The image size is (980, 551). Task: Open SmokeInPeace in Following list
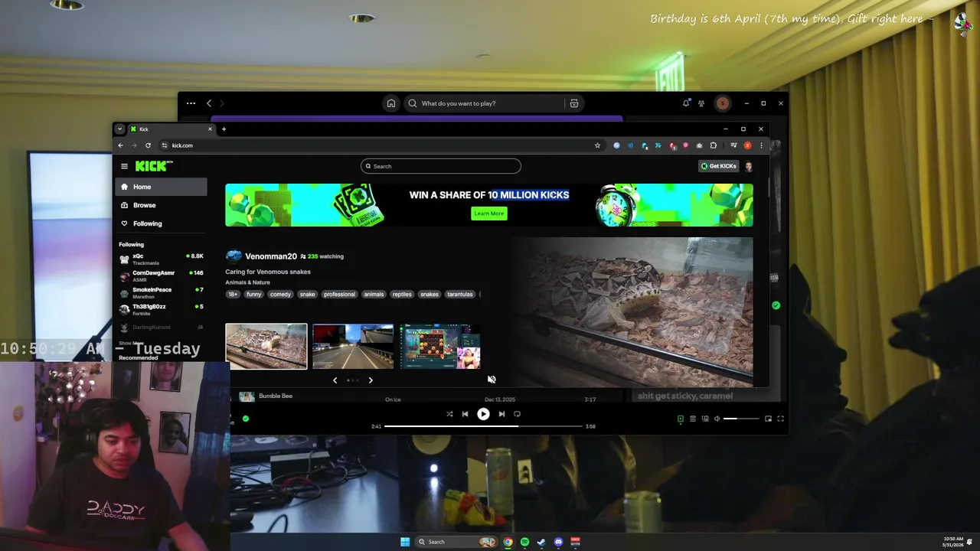point(161,293)
